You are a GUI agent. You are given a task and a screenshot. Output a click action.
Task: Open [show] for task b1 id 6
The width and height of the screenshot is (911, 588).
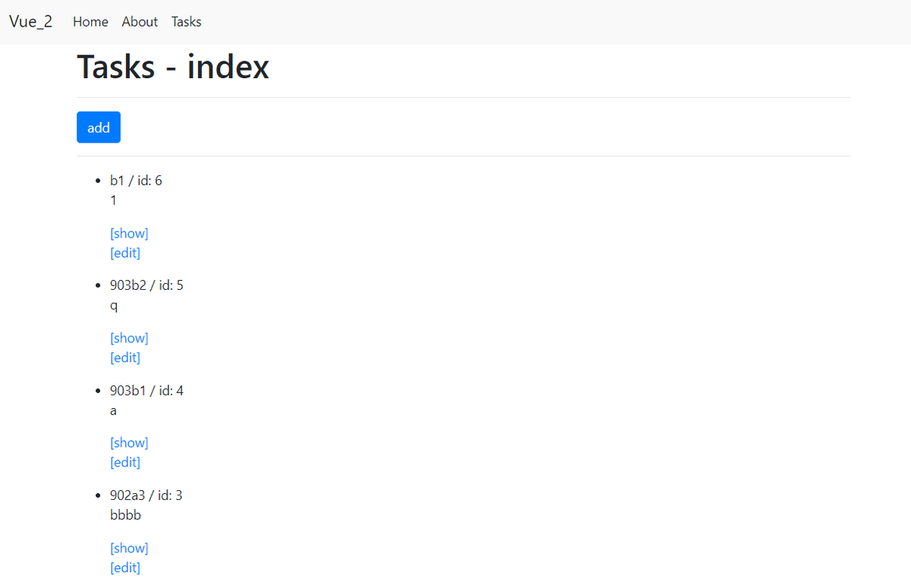coord(129,233)
